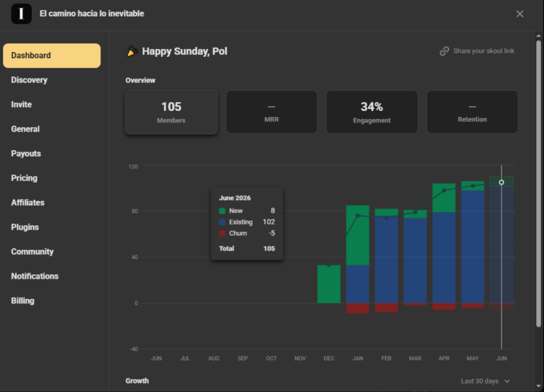Click the Share your skool link text
The image size is (544, 392).
[484, 51]
